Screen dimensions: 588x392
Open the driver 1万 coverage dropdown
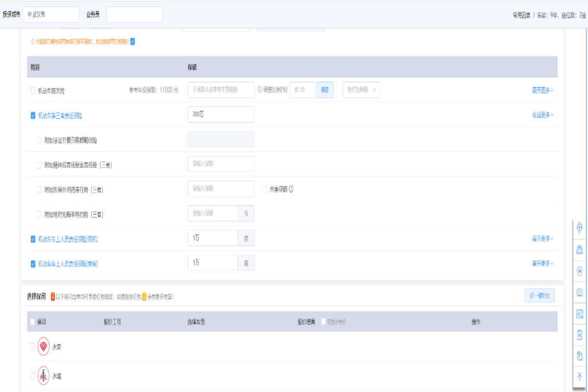point(213,238)
